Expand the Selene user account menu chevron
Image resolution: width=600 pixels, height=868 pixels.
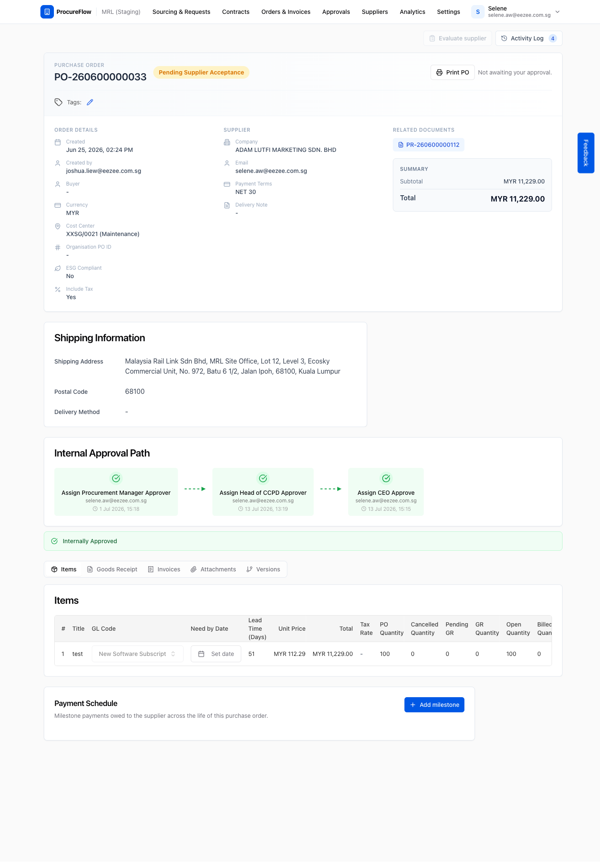pyautogui.click(x=557, y=12)
